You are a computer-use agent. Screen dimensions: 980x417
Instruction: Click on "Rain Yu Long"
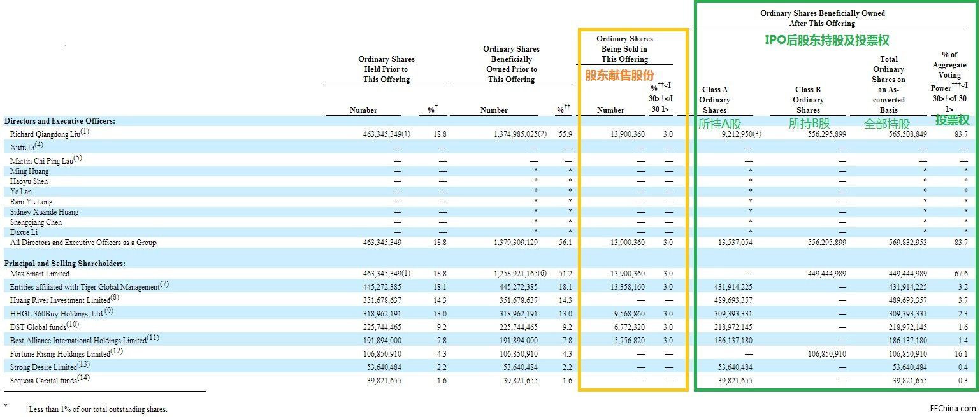click(x=31, y=202)
